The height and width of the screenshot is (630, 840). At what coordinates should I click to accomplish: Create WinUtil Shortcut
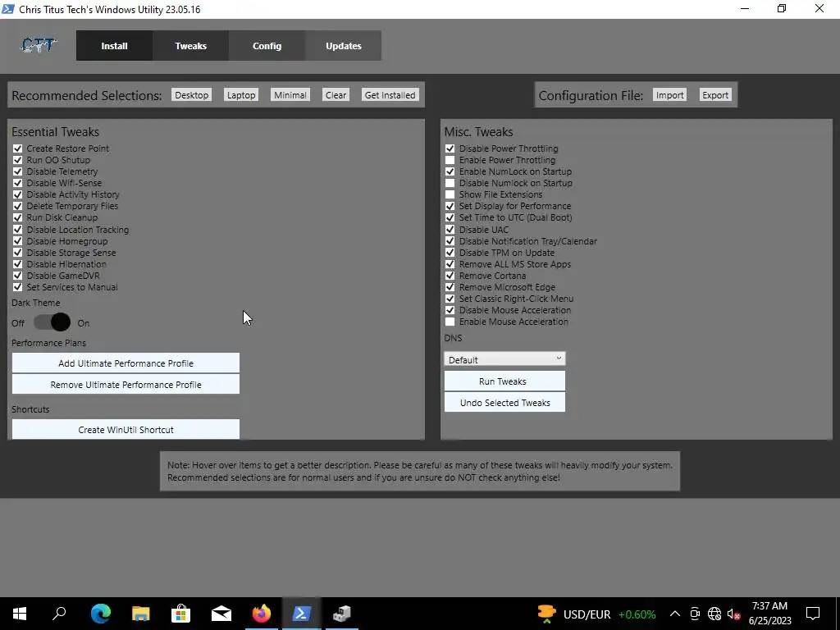click(126, 430)
